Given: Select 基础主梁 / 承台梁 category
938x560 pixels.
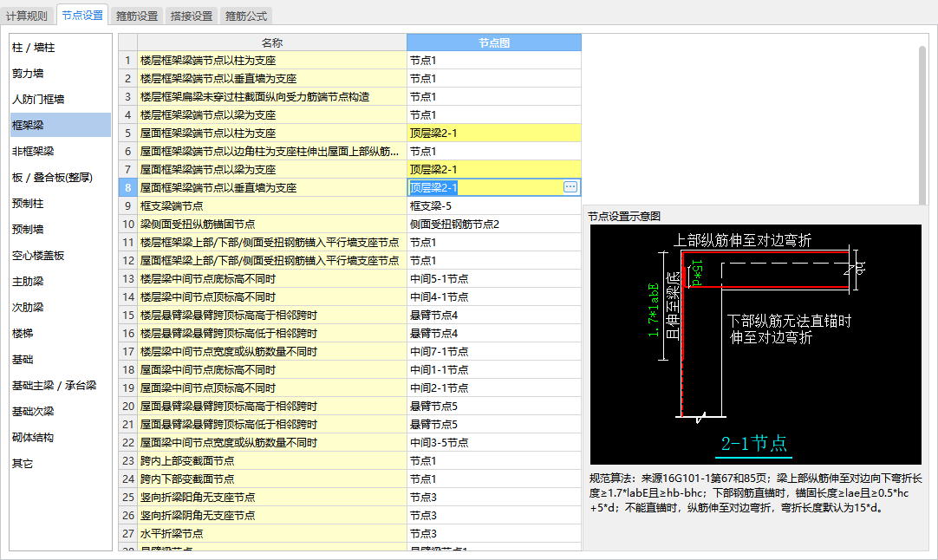Looking at the screenshot, I should (x=61, y=385).
